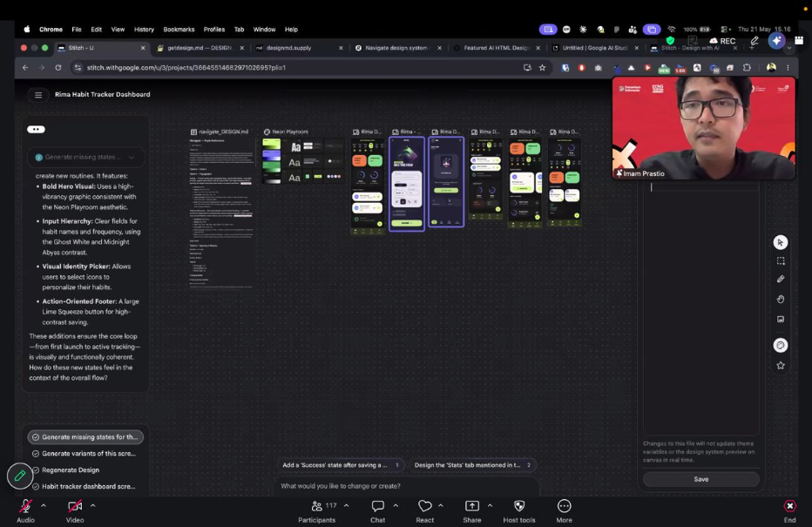Click the Zoom Share screen button
812x527 pixels.
[471, 511]
